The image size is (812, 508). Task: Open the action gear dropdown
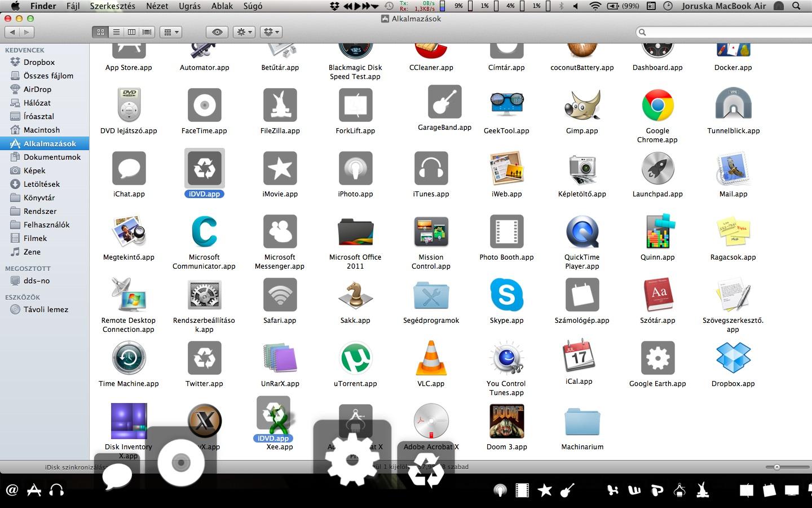pyautogui.click(x=245, y=32)
